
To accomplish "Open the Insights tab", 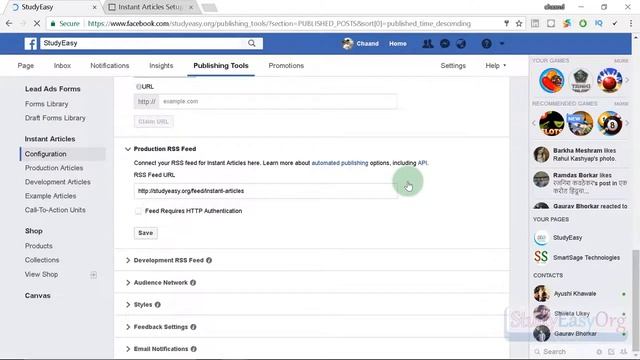I will click(x=161, y=65).
